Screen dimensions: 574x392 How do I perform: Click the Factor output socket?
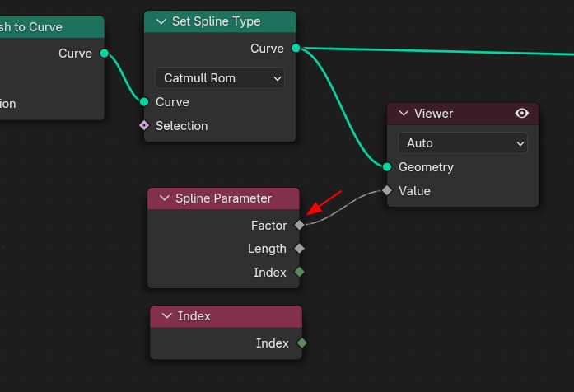pyautogui.click(x=300, y=225)
